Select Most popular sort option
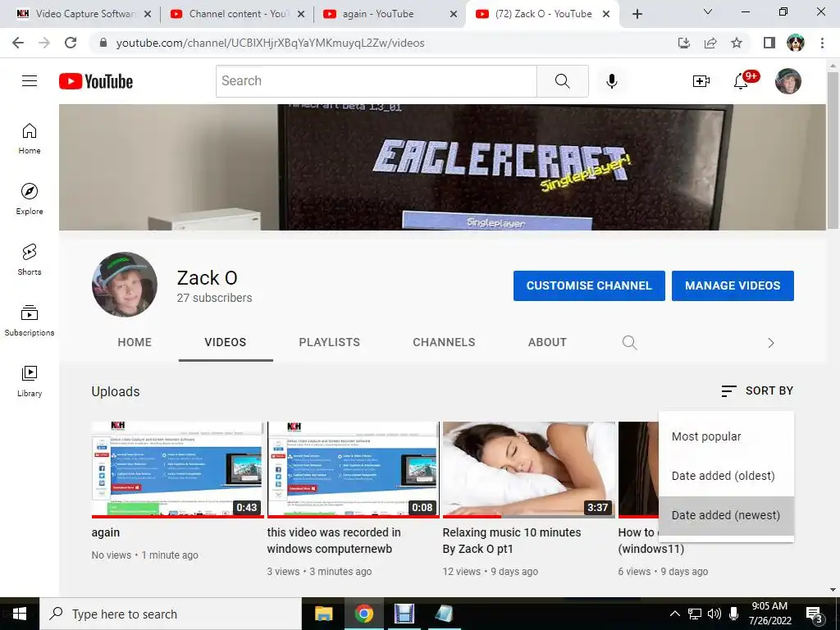Image resolution: width=840 pixels, height=630 pixels. (726, 436)
